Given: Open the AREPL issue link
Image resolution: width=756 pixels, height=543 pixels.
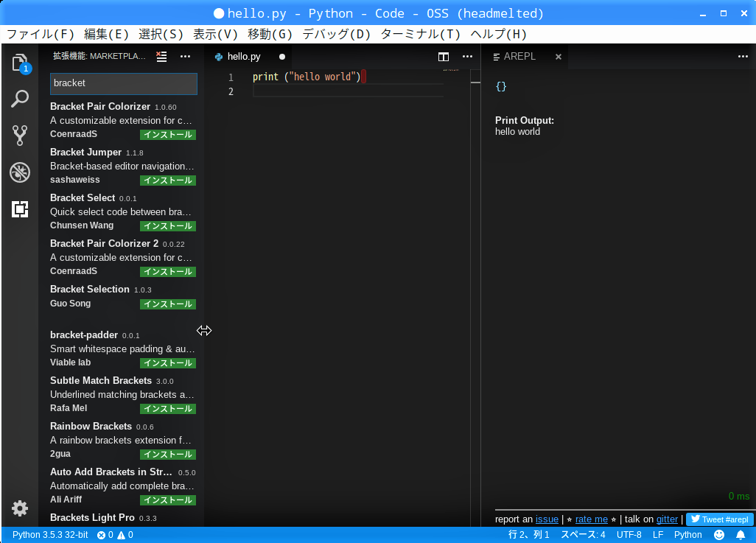Looking at the screenshot, I should (547, 519).
